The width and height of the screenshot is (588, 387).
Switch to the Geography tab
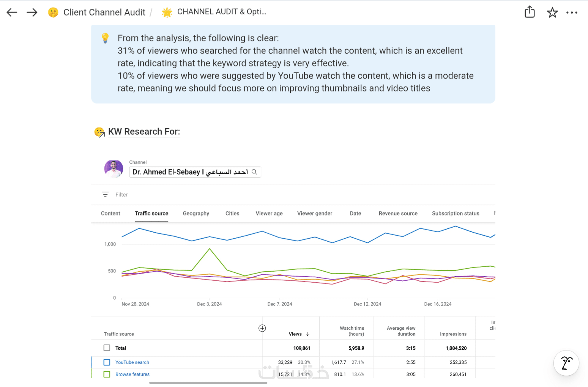[196, 213]
